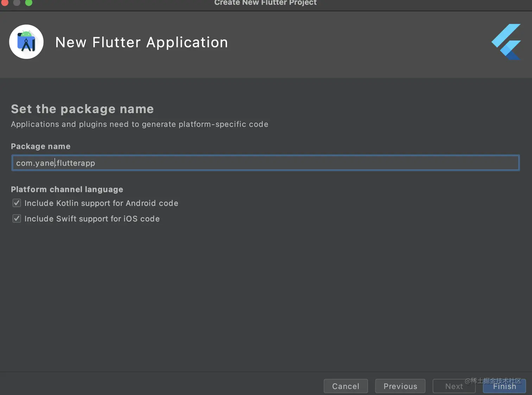Image resolution: width=532 pixels, height=395 pixels.
Task: Go back with the Previous button
Action: (x=400, y=386)
